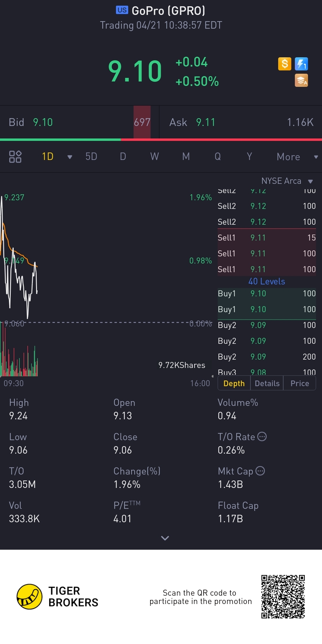Tap the Volume% value 0.94
This screenshot has width=322, height=644.
click(227, 416)
